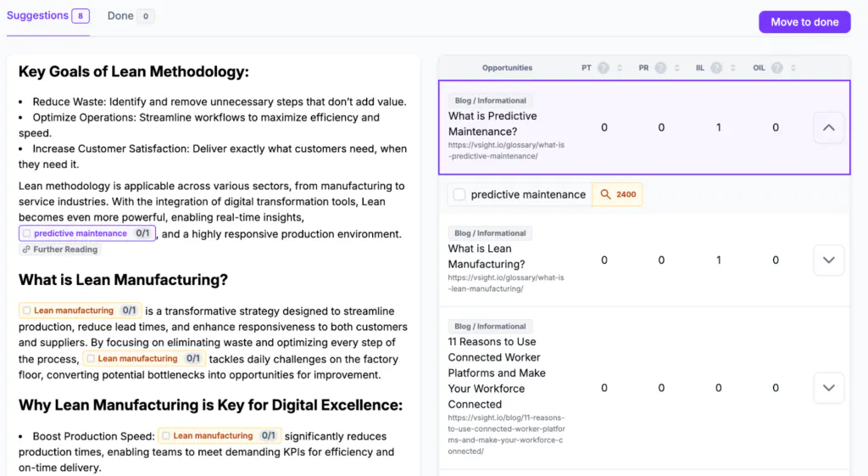This screenshot has width=868, height=476.
Task: Click the What is Lean Manufacturing? opportunity title
Action: pyautogui.click(x=487, y=256)
